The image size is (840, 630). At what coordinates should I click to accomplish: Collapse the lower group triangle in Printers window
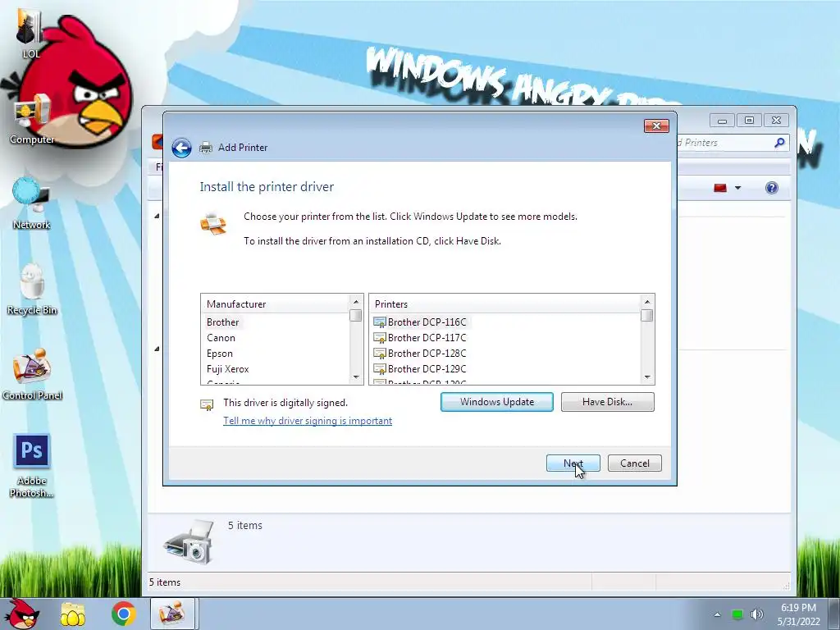click(x=157, y=349)
